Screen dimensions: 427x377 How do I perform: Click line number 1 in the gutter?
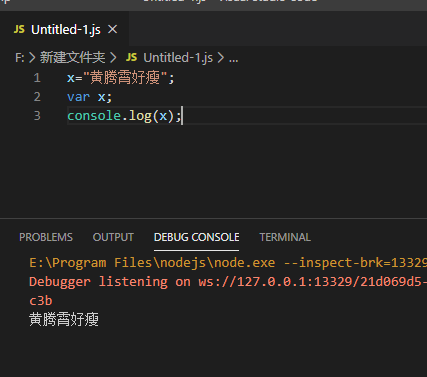[x=37, y=78]
